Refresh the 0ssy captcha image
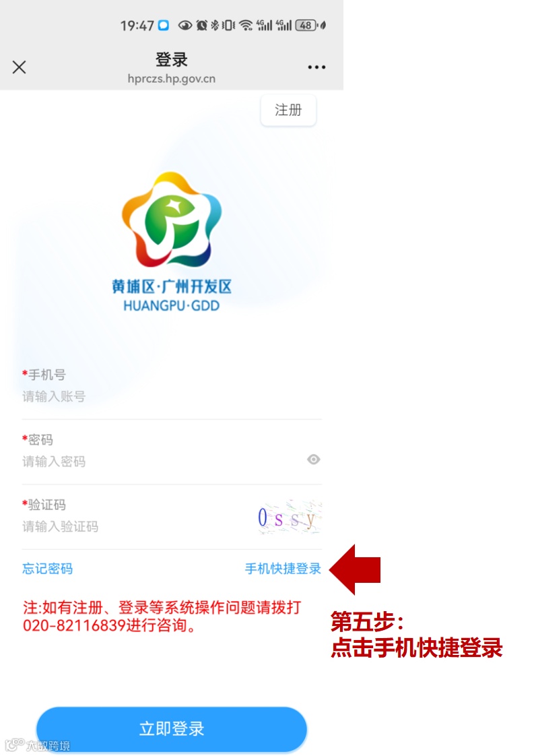The height and width of the screenshot is (756, 534). [289, 517]
